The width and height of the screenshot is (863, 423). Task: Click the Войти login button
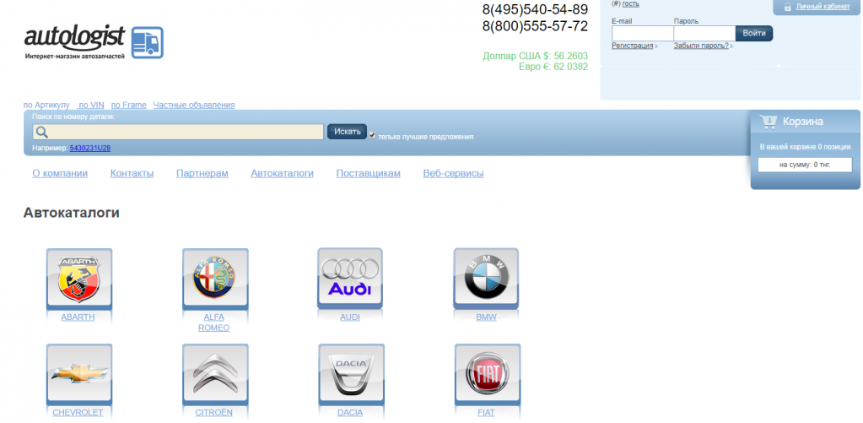tap(754, 34)
